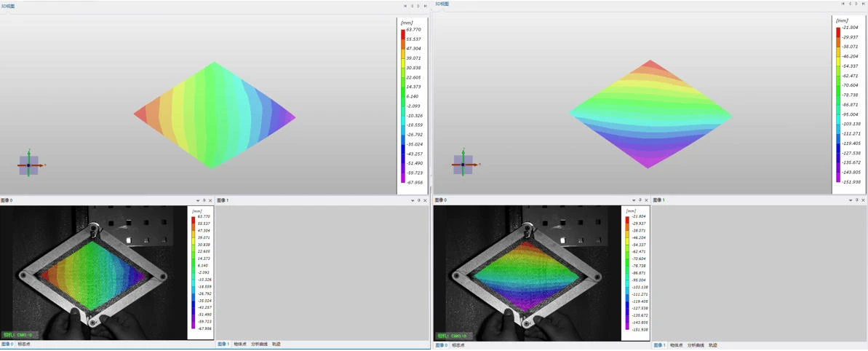The height and width of the screenshot is (351, 868).
Task: Open 轨迹 tab in right window
Action: [713, 345]
